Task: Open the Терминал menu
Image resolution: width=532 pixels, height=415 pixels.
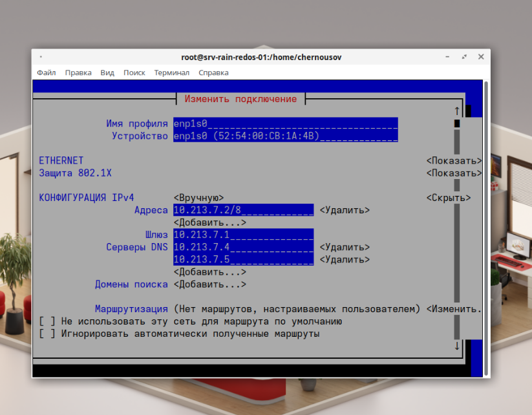Action: click(x=171, y=72)
